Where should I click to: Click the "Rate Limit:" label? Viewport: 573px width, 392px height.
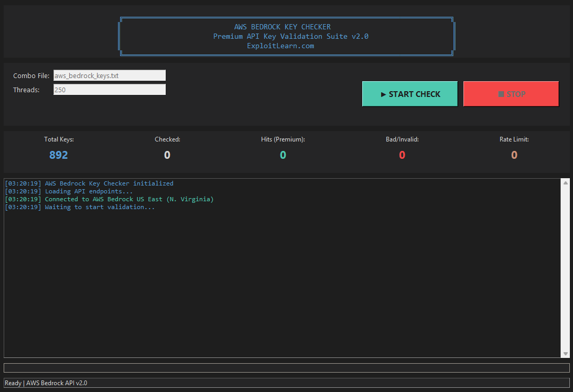tap(514, 139)
